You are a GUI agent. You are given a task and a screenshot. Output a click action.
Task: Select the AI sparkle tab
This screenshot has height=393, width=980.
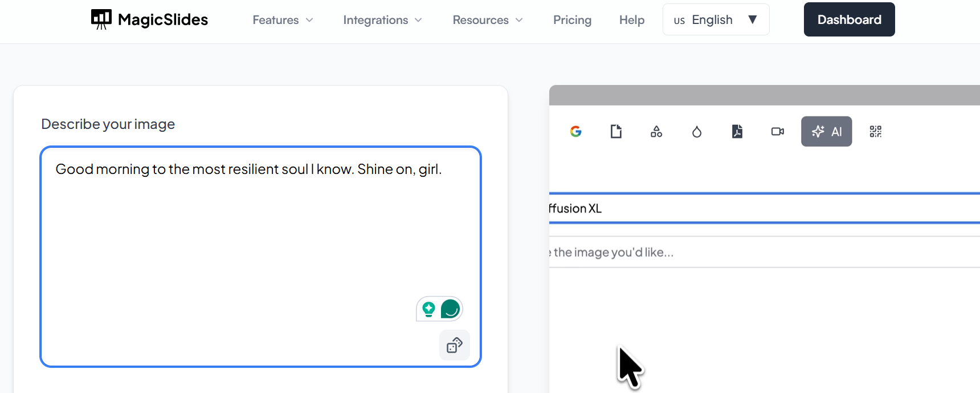point(826,132)
